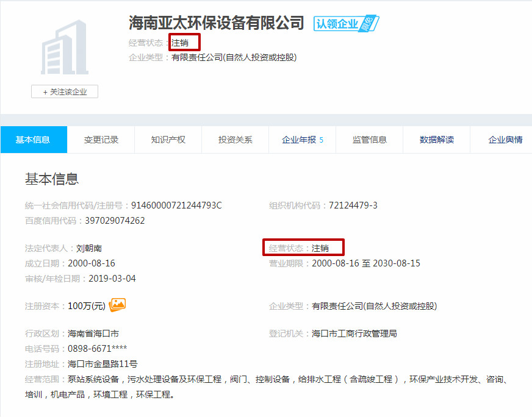The width and height of the screenshot is (532, 417).
Task: Click the 认领企业 claim company badge
Action: tap(346, 24)
